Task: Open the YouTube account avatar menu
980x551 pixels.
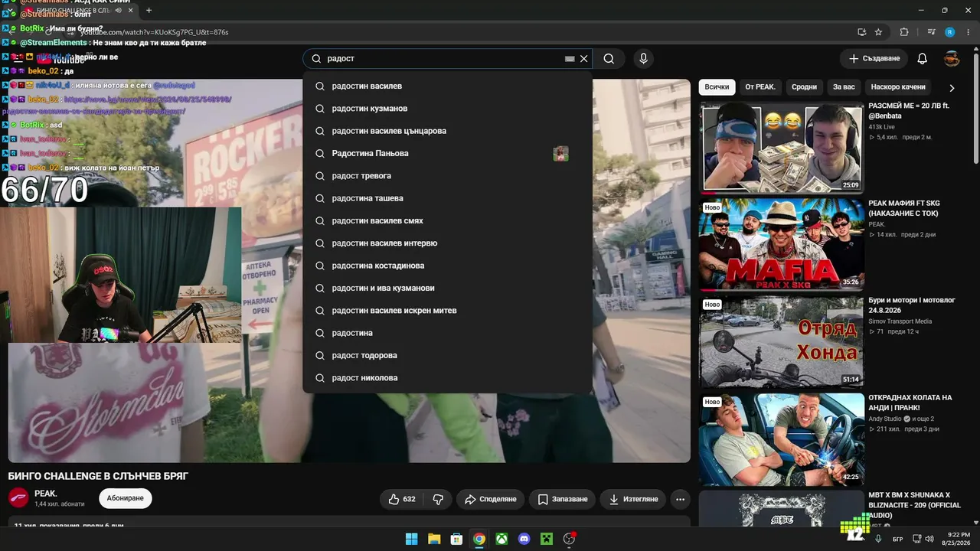Action: pos(952,59)
